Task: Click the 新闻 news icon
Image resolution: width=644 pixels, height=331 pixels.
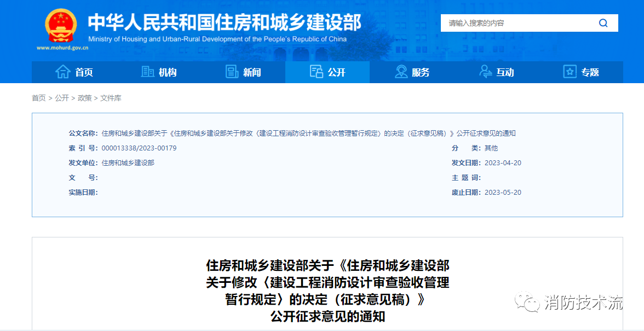Action: point(232,72)
